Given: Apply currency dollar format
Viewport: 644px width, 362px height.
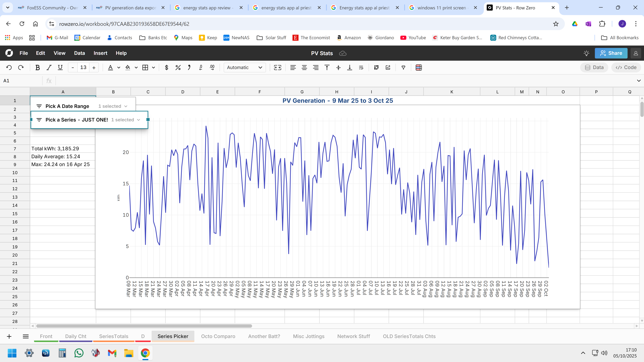Looking at the screenshot, I should pos(167,67).
